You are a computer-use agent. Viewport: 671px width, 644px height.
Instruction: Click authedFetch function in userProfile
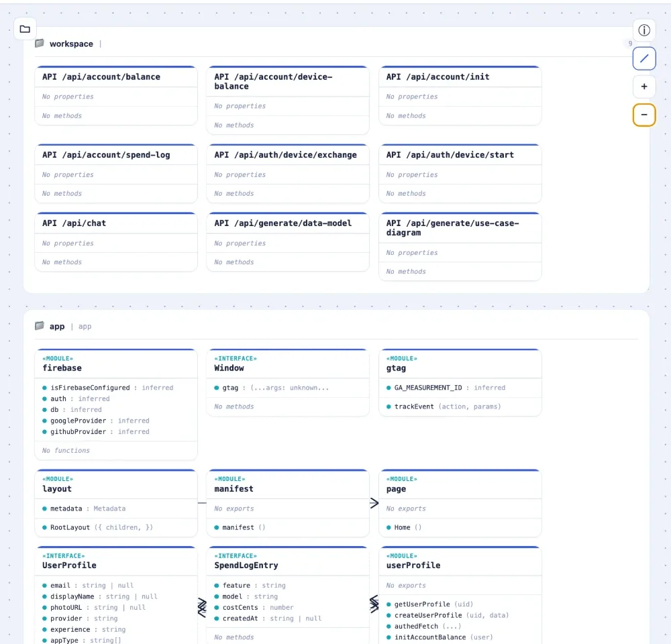[423, 627]
